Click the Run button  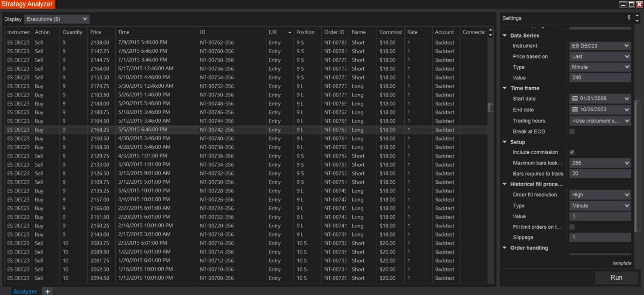616,278
